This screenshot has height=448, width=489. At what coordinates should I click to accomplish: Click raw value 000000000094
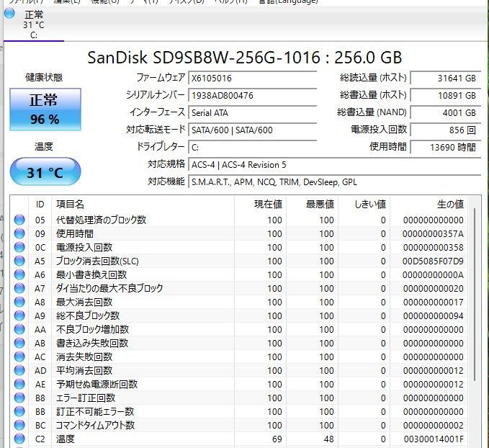click(x=433, y=316)
